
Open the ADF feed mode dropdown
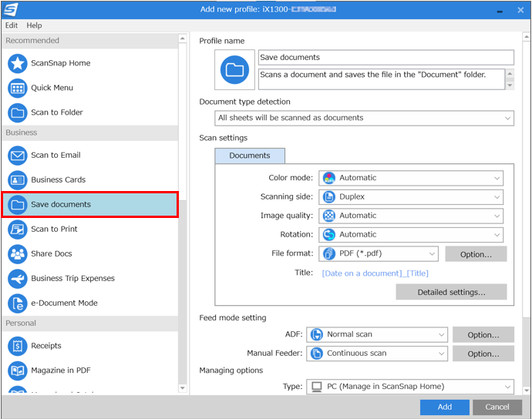click(377, 334)
